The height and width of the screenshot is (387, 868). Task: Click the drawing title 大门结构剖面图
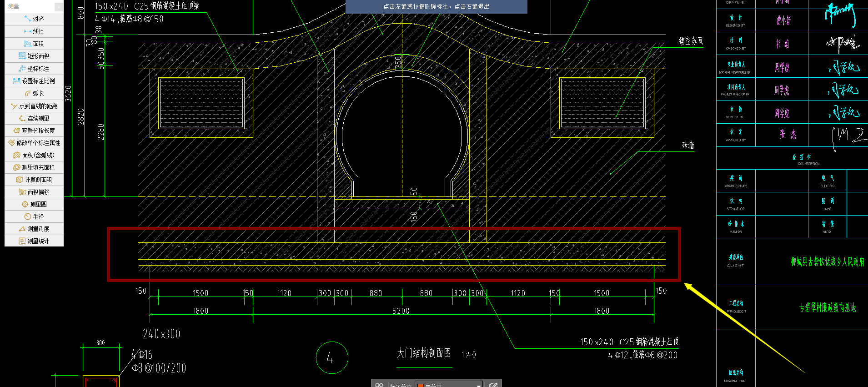[x=424, y=353]
